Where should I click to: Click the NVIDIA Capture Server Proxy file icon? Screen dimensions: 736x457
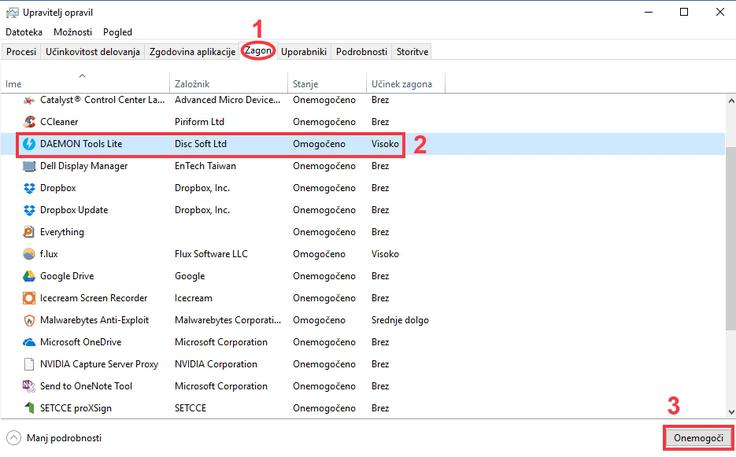29,364
